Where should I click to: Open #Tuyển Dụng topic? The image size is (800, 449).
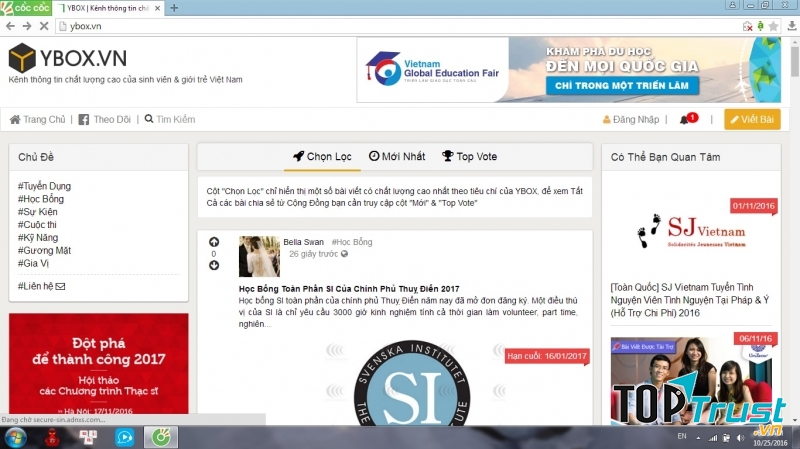pyautogui.click(x=44, y=186)
